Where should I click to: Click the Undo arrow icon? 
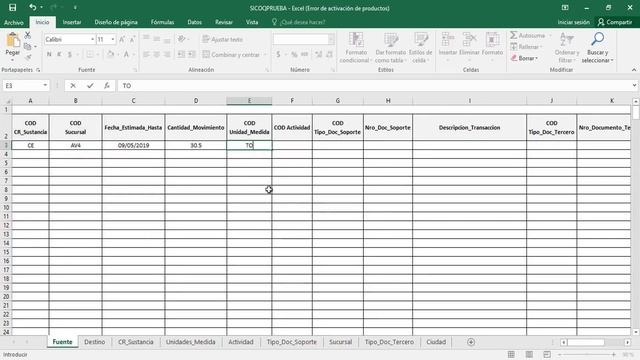[x=33, y=7]
